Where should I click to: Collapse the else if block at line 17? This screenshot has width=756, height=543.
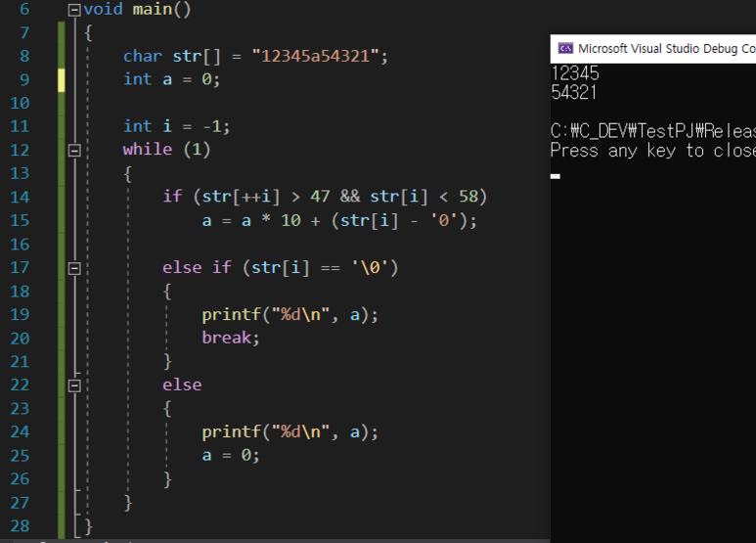click(74, 268)
